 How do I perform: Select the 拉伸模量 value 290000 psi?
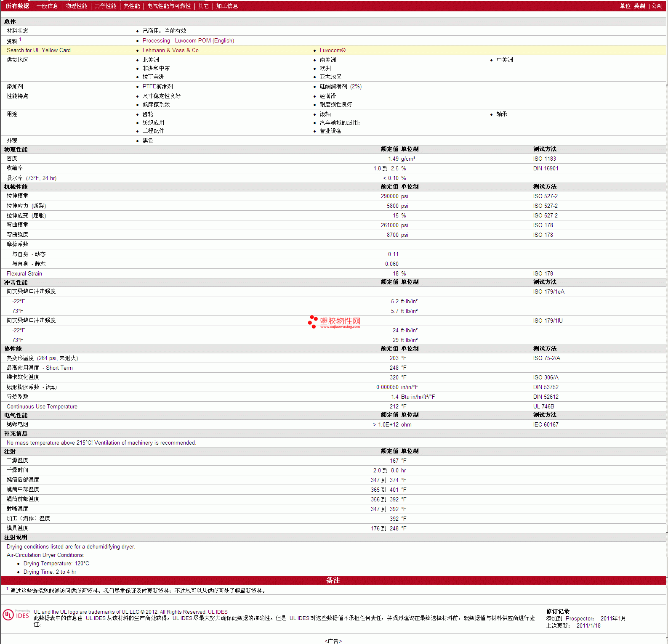coord(394,196)
